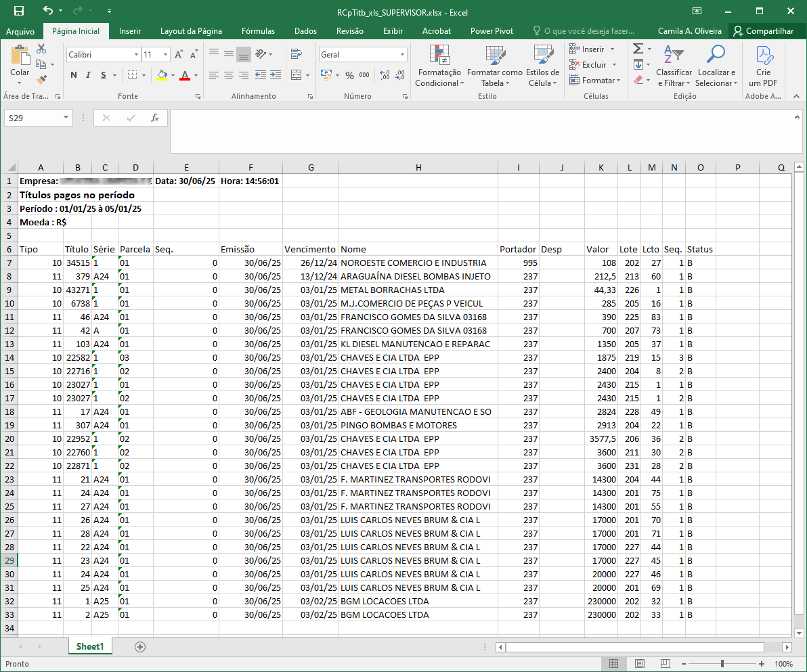Expand Formatar como Tabela gallery
807x672 pixels.
tap(495, 66)
